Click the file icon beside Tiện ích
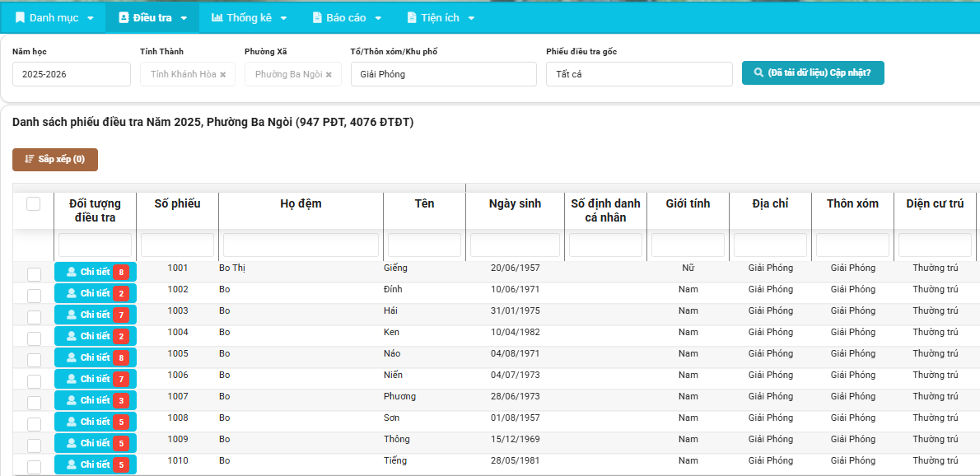 [x=411, y=17]
